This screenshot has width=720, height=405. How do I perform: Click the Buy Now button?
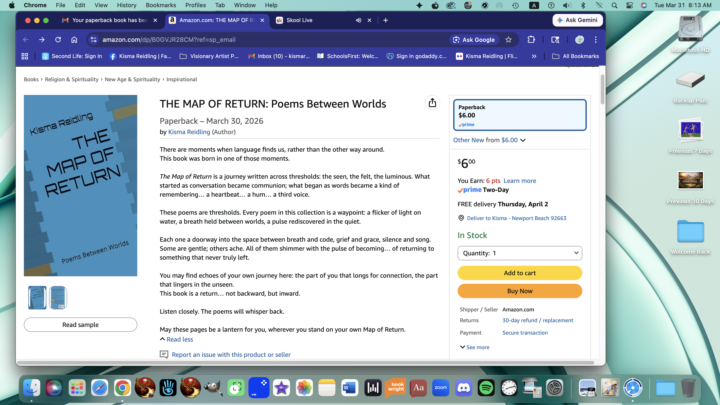click(x=519, y=291)
